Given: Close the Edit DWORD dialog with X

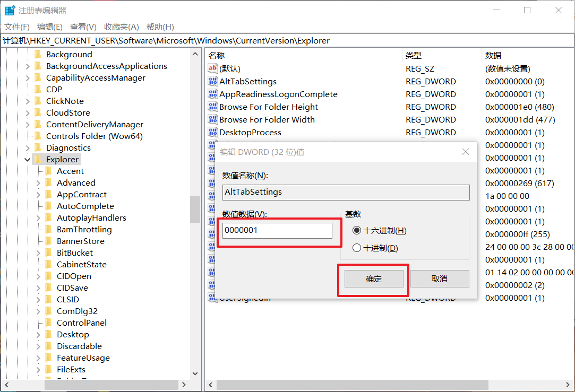Looking at the screenshot, I should pos(465,152).
